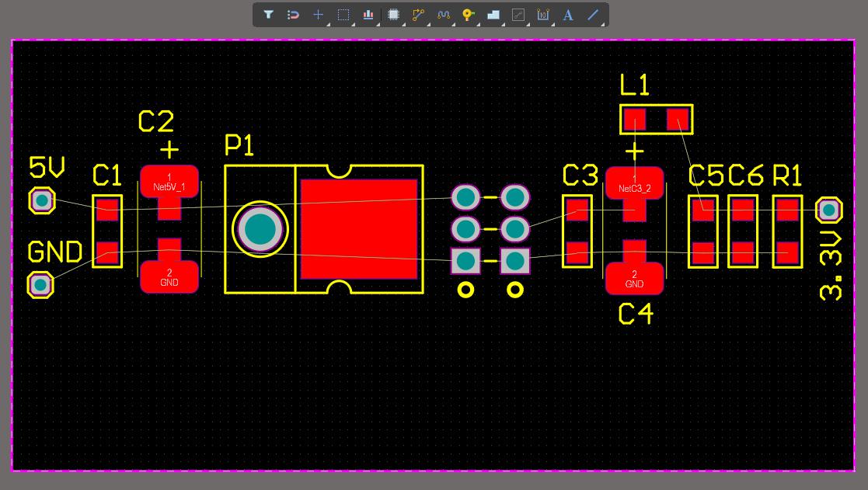Activate the dashed rectangle selection tool
The height and width of the screenshot is (490, 868).
click(x=343, y=15)
